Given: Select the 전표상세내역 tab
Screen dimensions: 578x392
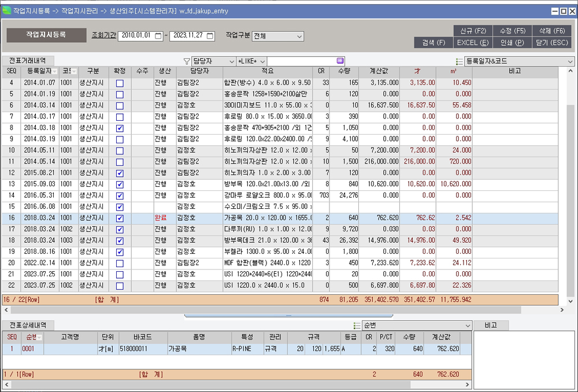Looking at the screenshot, I should coord(28,325).
